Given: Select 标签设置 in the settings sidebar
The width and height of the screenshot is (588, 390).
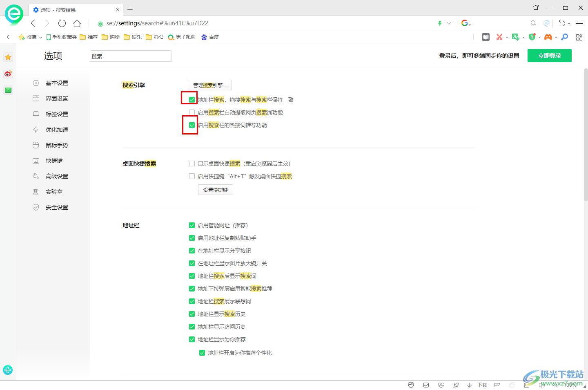Looking at the screenshot, I should point(57,114).
